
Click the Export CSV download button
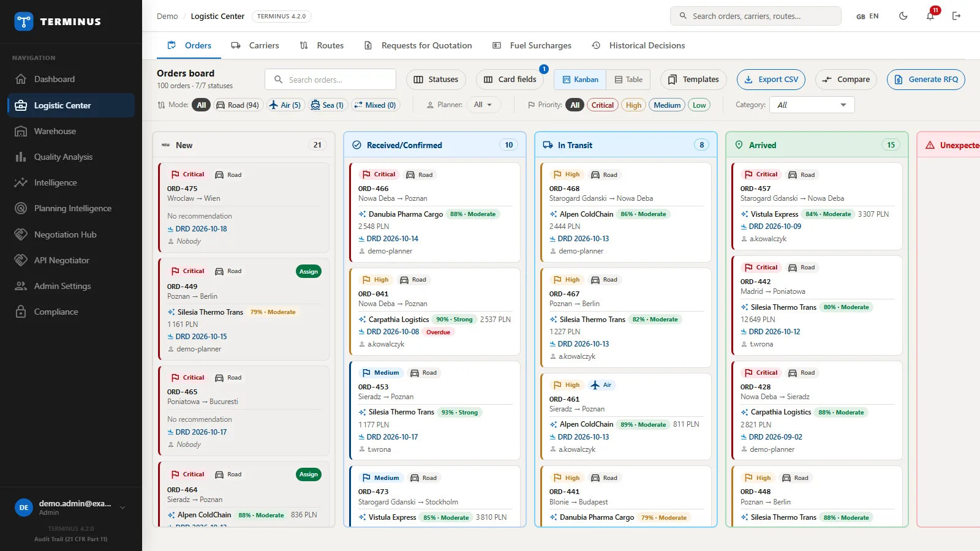(771, 80)
